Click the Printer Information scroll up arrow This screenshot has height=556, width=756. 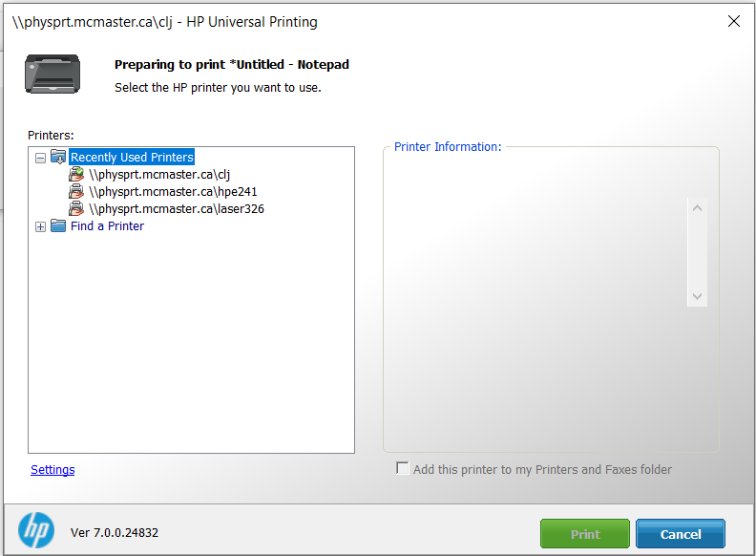(x=697, y=208)
